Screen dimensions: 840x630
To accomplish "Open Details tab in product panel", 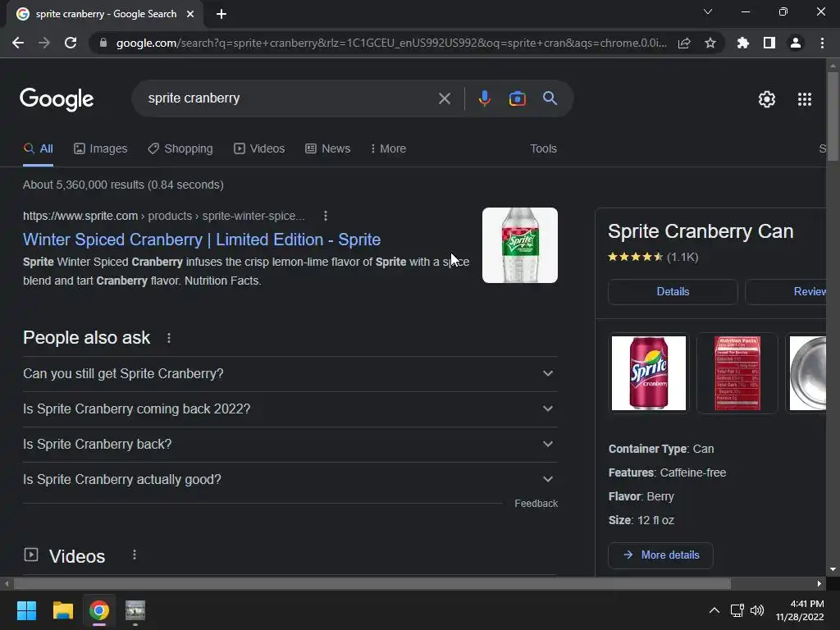I will 673,292.
